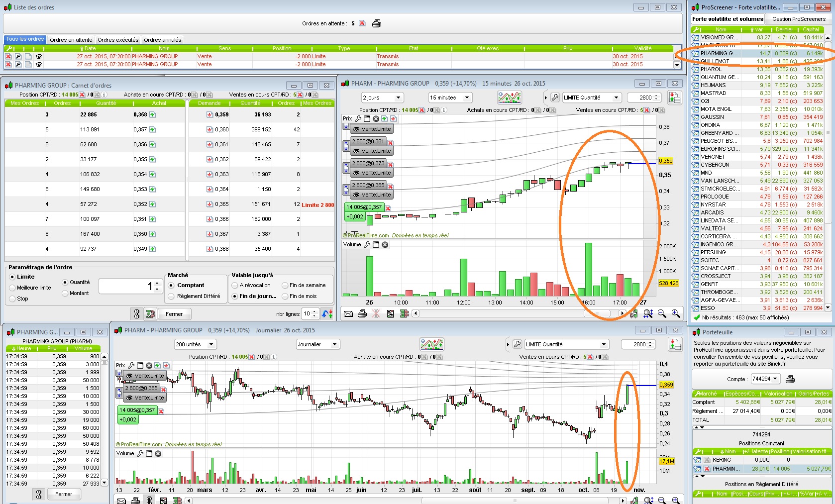This screenshot has height=504, width=835.
Task: Click Fermer in the Carnet d'ordres window
Action: 174,314
